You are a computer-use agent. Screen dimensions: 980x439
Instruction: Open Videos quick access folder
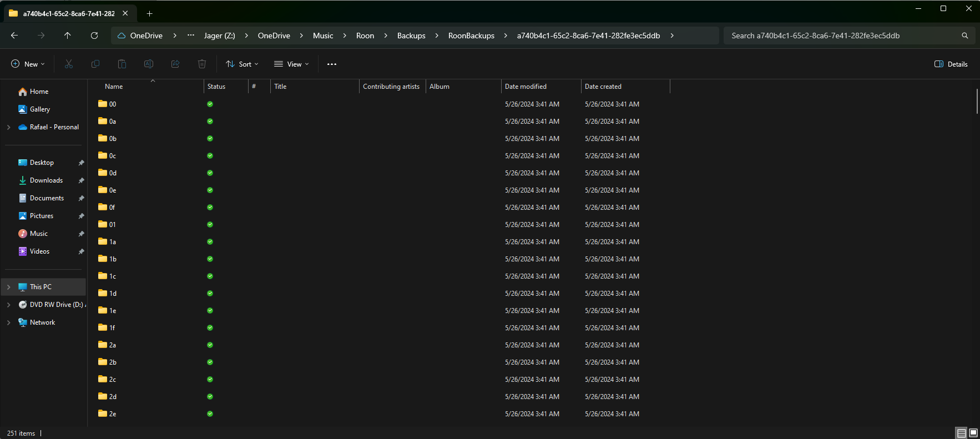click(x=39, y=251)
